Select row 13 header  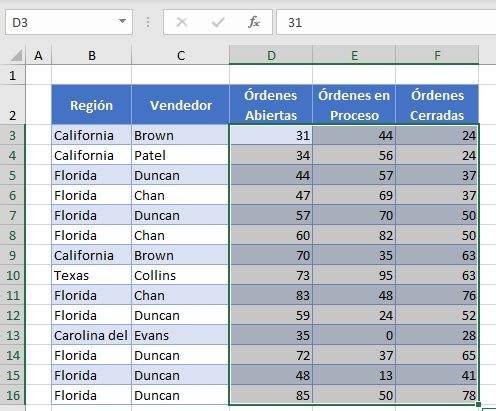[13, 335]
